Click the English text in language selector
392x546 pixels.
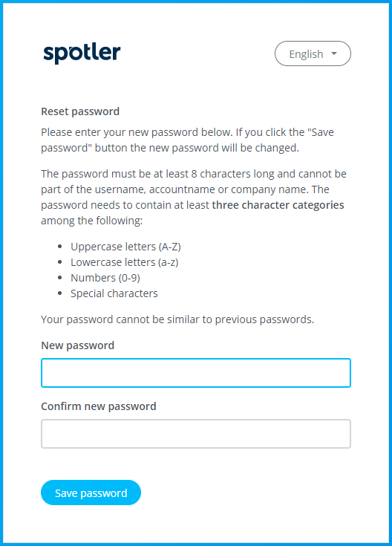click(307, 54)
